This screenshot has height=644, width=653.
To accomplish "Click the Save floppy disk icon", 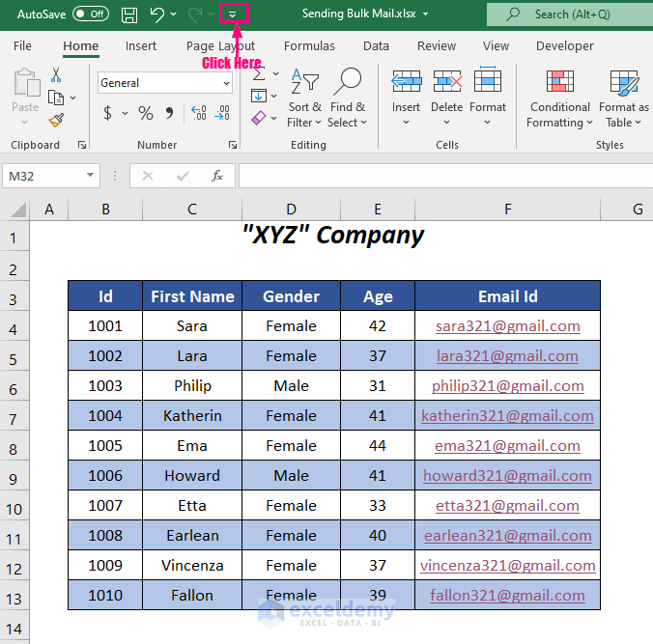I will click(129, 14).
